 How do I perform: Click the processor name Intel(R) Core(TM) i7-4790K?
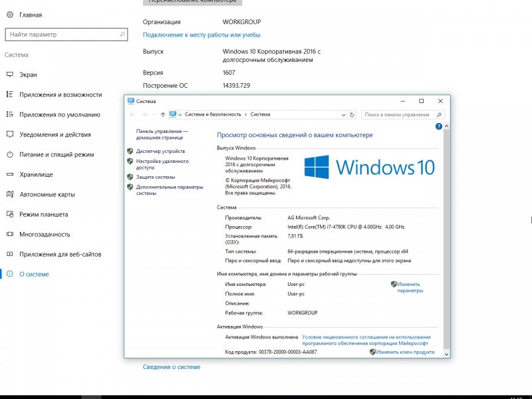[346, 227]
